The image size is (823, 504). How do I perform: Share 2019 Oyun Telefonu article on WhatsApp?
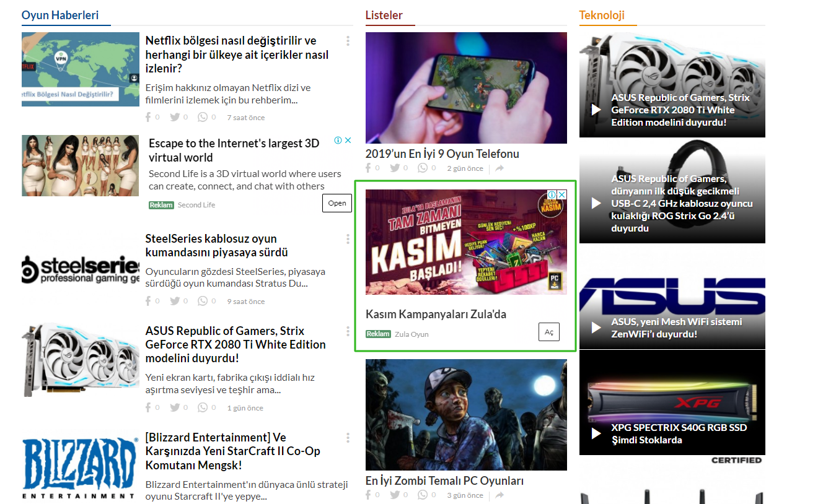pos(423,168)
